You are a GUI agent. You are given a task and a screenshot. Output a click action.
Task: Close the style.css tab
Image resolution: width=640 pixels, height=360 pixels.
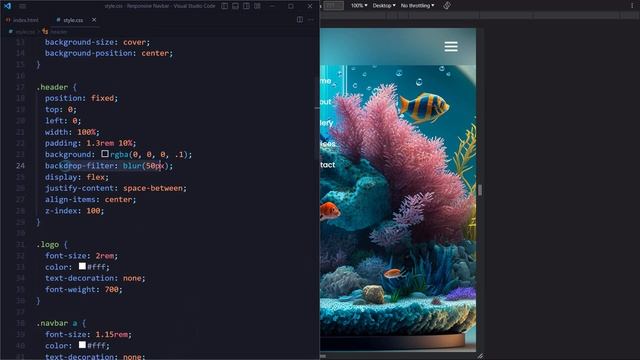click(94, 20)
